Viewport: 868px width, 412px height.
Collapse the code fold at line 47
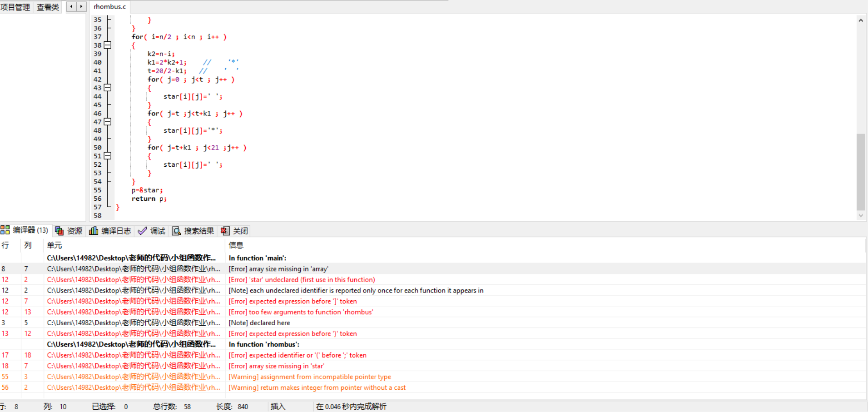point(108,122)
